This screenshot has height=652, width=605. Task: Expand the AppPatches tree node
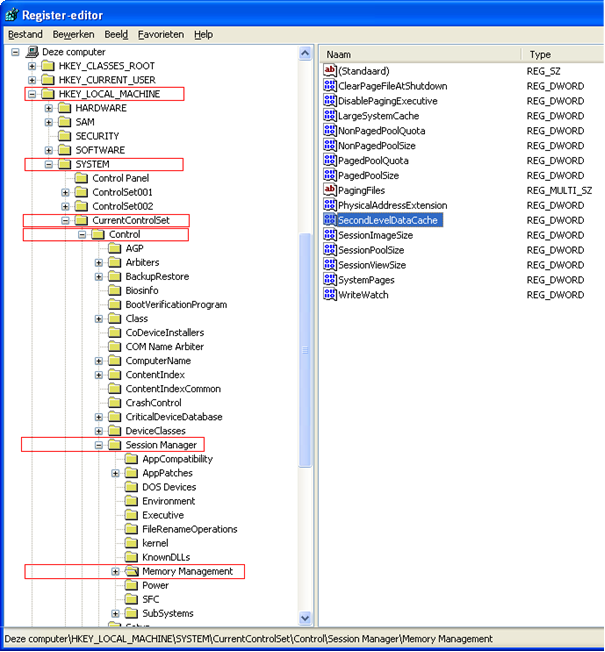pos(116,473)
